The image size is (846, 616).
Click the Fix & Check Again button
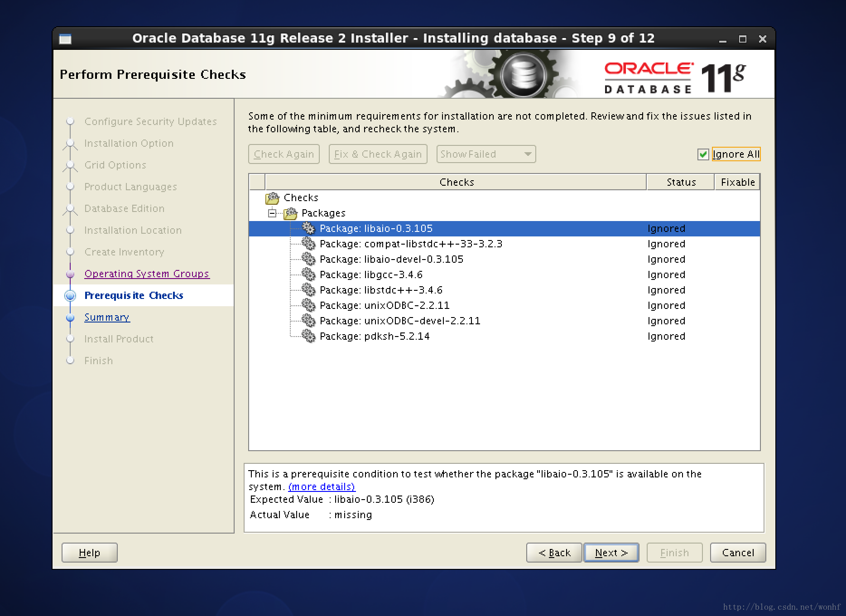378,154
